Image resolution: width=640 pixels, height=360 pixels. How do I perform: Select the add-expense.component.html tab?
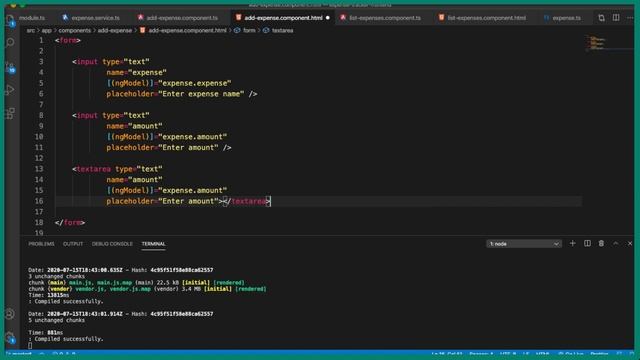pos(283,18)
